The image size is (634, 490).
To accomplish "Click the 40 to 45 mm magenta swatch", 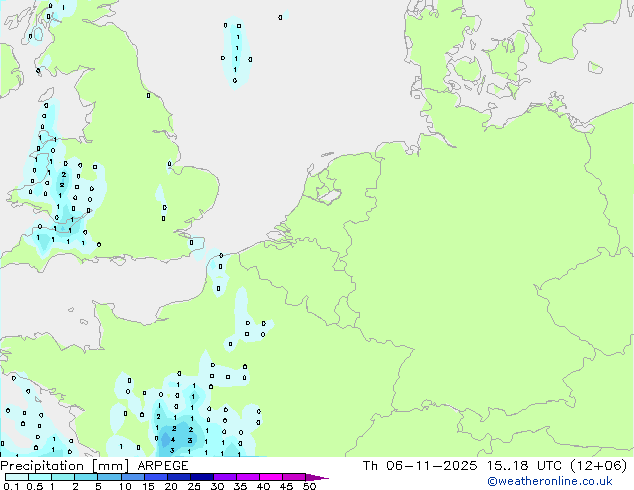I will [271, 477].
